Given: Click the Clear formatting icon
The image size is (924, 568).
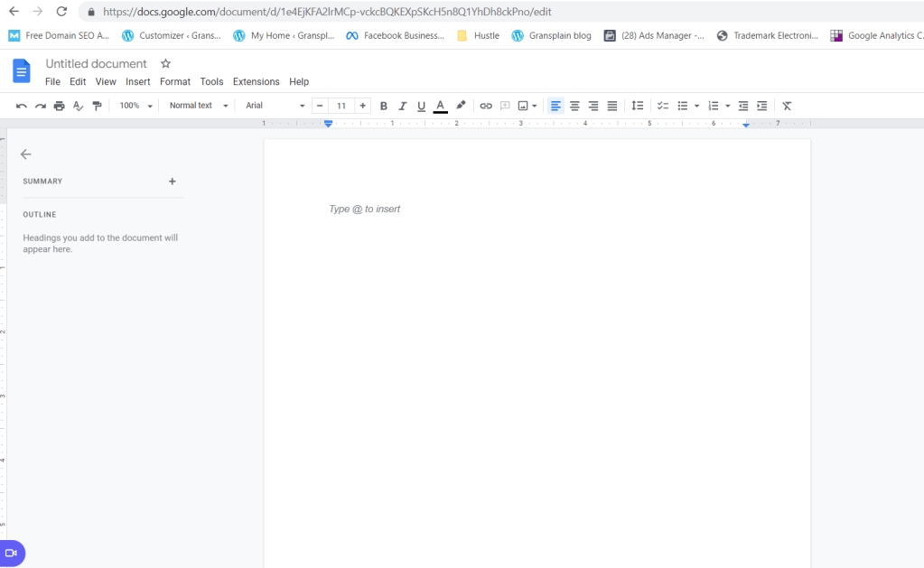Looking at the screenshot, I should [787, 106].
